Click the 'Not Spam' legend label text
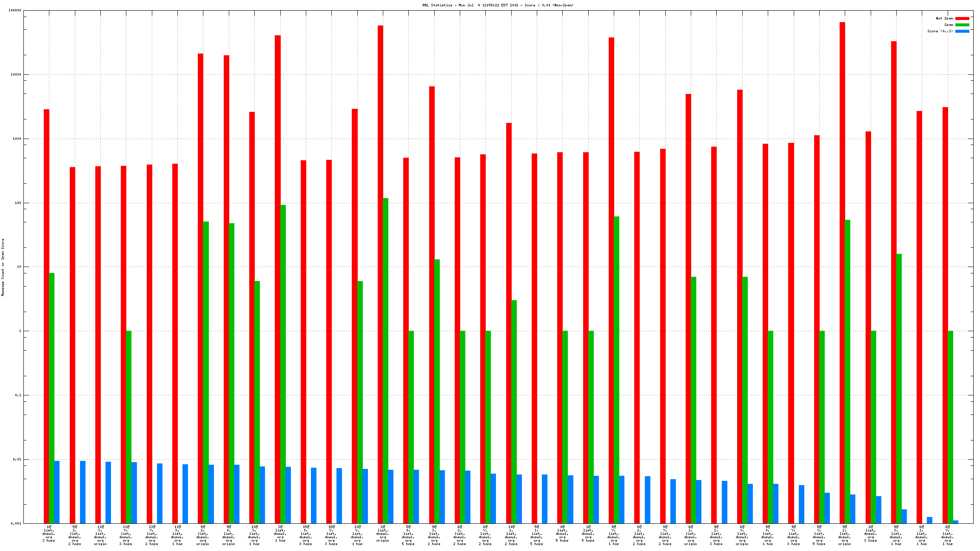Viewport: 980px width, 551px height. click(944, 18)
